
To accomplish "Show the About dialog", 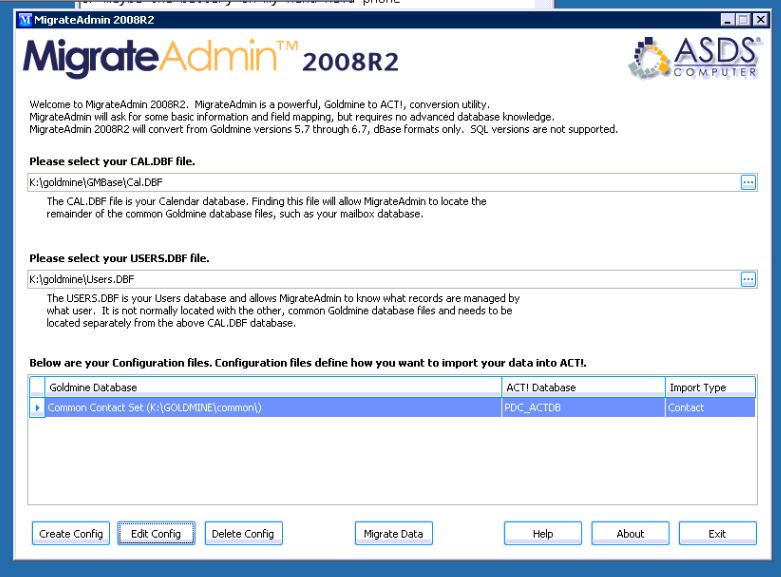I will click(x=630, y=534).
